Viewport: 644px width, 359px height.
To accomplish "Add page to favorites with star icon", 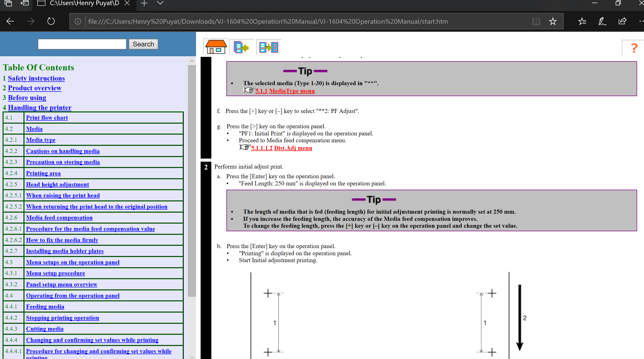I will [553, 21].
